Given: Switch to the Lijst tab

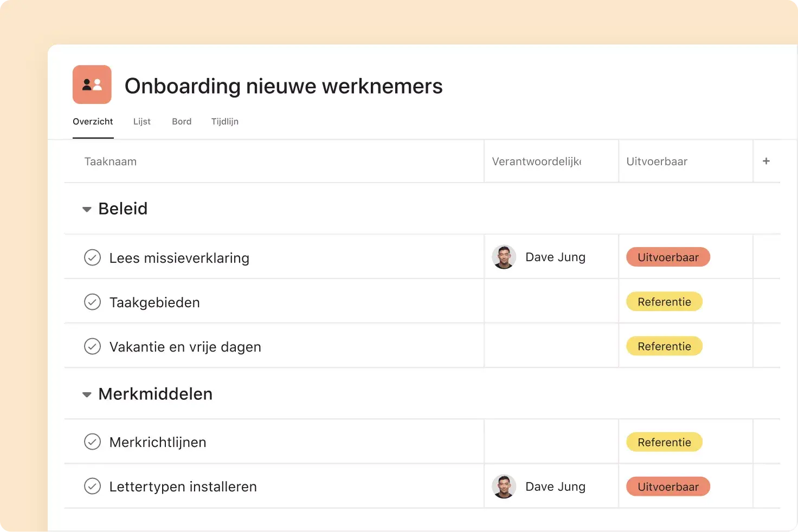Looking at the screenshot, I should tap(141, 121).
